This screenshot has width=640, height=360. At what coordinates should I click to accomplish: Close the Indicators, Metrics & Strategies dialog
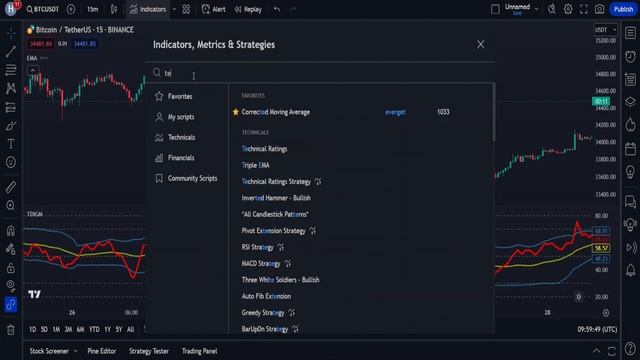pos(480,44)
